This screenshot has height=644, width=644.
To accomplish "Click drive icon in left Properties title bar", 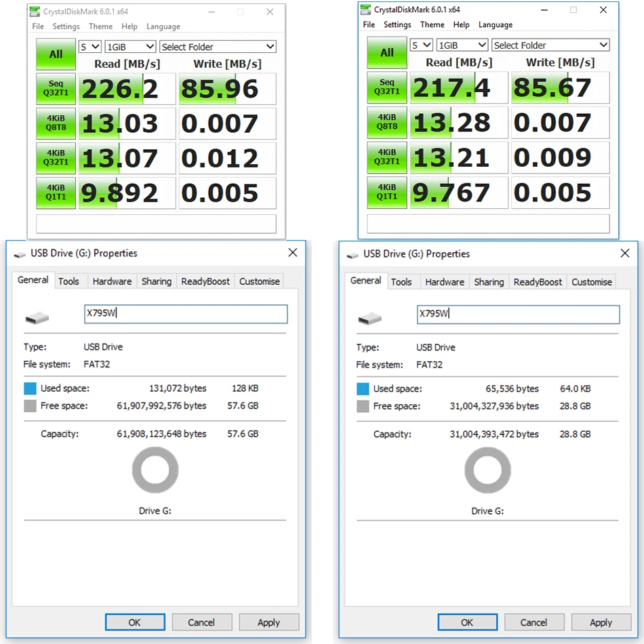I will pos(20,255).
